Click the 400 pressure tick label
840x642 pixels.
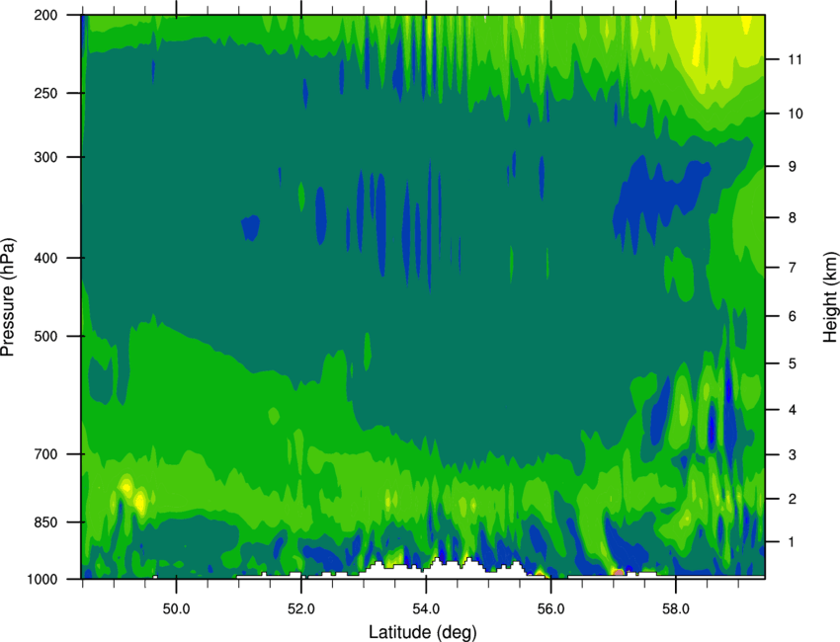pyautogui.click(x=45, y=258)
